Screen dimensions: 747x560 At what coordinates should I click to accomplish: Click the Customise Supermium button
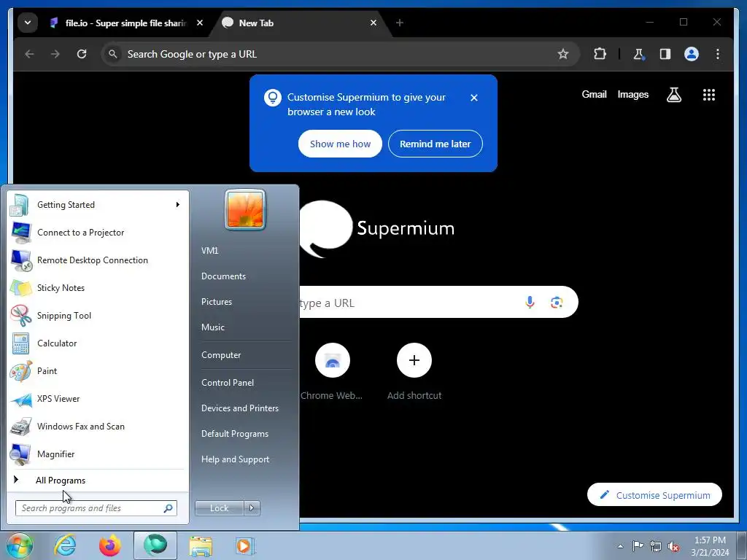point(654,495)
